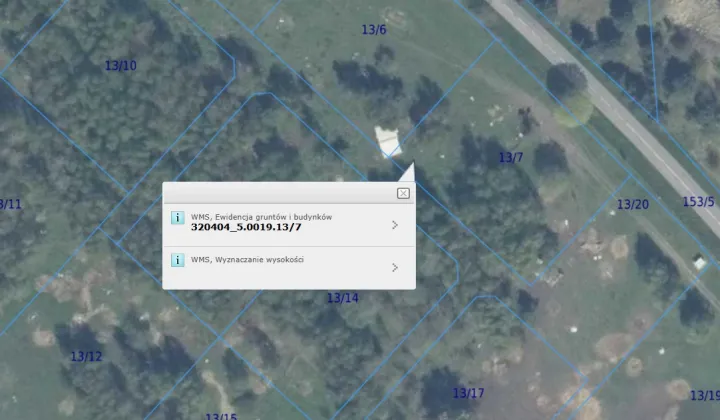Image resolution: width=720 pixels, height=420 pixels.
Task: Open the Ewidencja gruntów i budynków info icon
Action: pyautogui.click(x=178, y=218)
